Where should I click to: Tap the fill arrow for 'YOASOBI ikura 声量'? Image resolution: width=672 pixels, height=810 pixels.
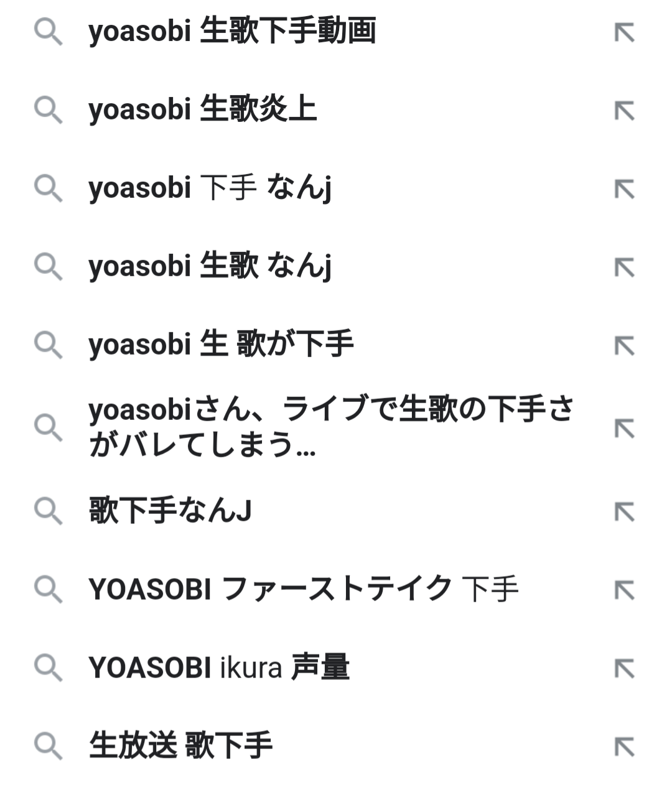[624, 668]
